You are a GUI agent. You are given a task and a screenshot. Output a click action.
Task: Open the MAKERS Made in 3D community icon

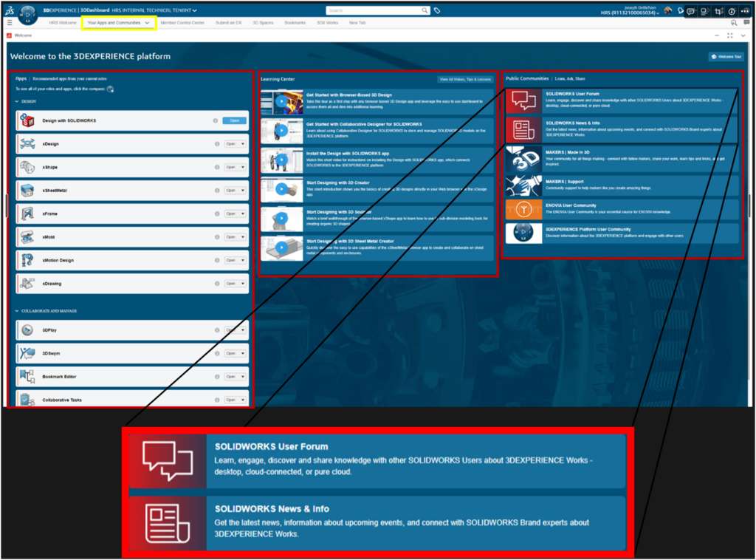point(525,160)
